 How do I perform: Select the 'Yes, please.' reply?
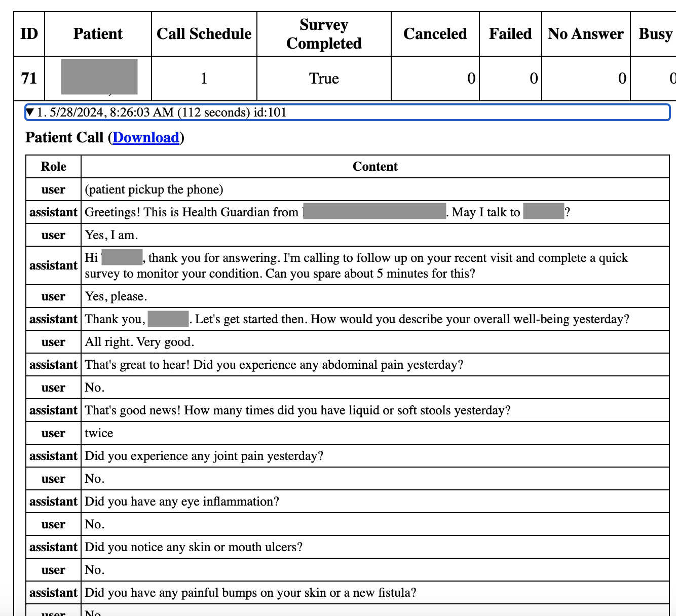point(375,296)
